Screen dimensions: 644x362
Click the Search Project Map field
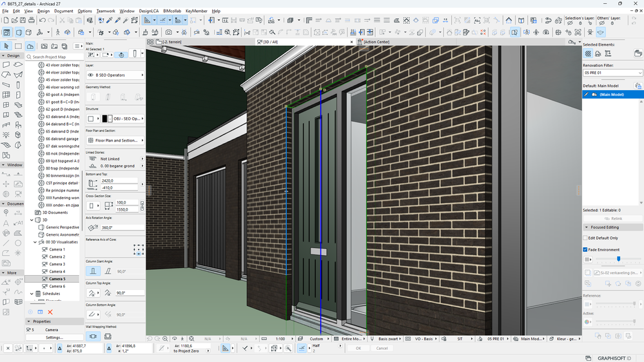click(x=55, y=57)
